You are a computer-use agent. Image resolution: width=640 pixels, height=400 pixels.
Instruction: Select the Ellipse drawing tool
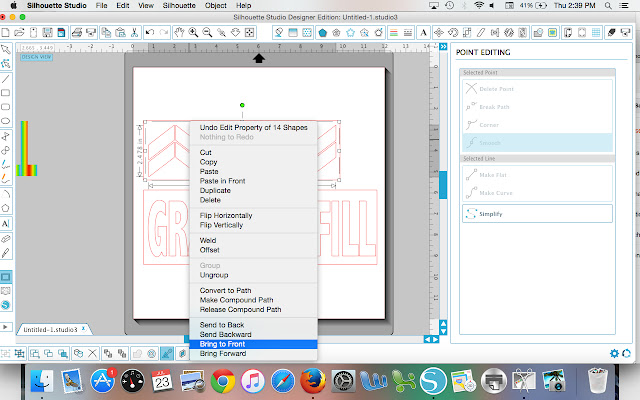pos(6,121)
